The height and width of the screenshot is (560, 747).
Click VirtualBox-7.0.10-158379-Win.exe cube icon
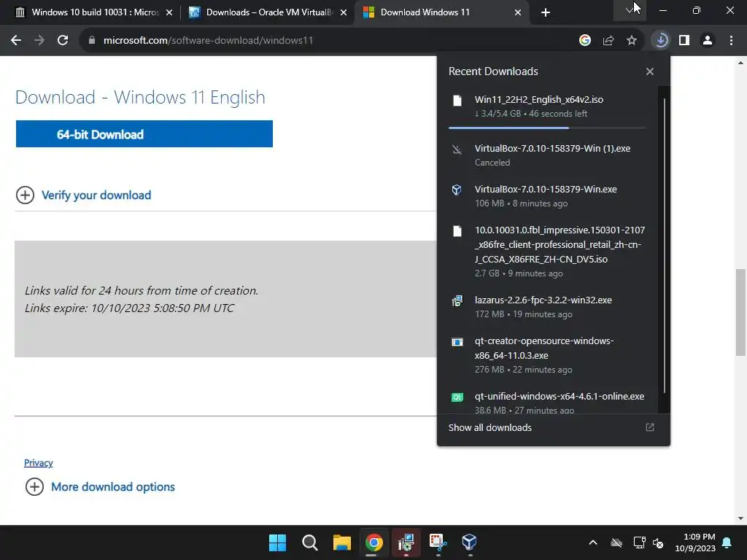[x=457, y=190]
